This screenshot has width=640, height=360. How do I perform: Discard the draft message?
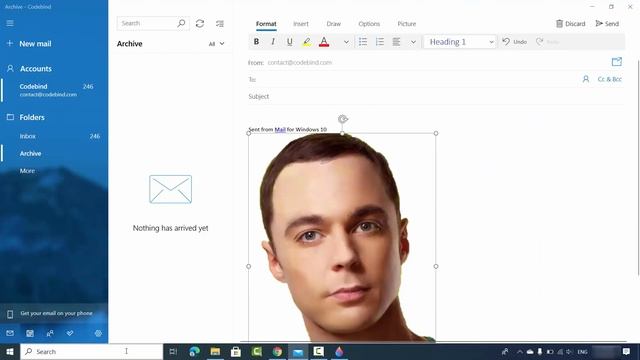click(570, 24)
